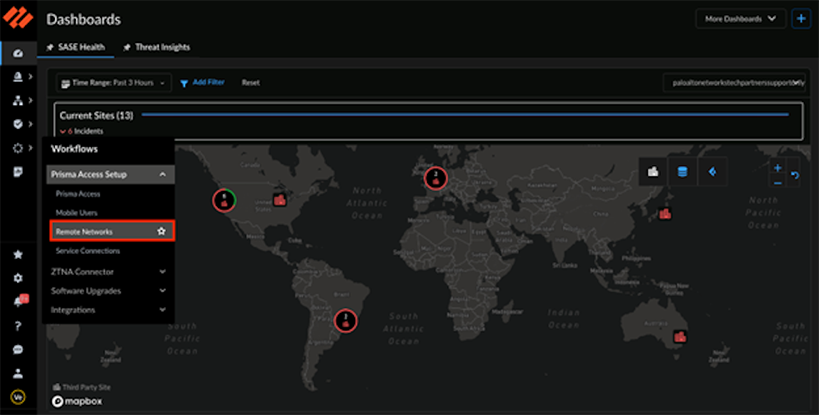Switch to the Threat Insights tab

point(156,47)
